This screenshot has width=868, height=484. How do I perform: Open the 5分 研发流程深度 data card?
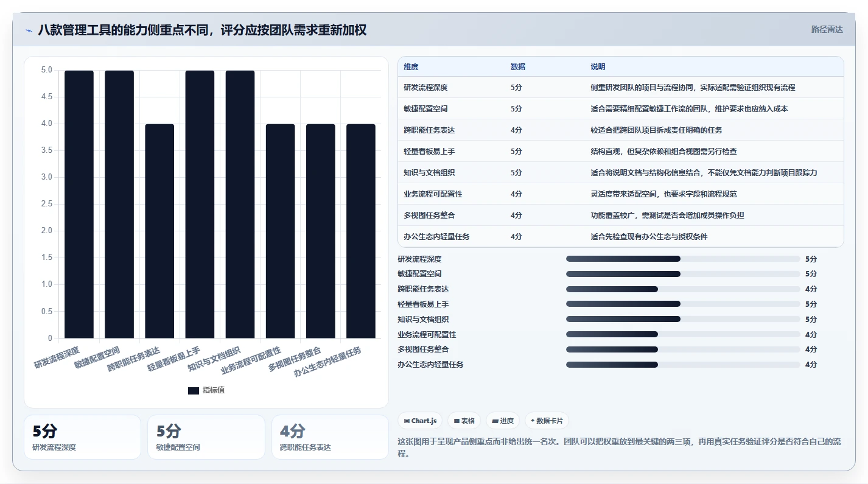pos(82,437)
